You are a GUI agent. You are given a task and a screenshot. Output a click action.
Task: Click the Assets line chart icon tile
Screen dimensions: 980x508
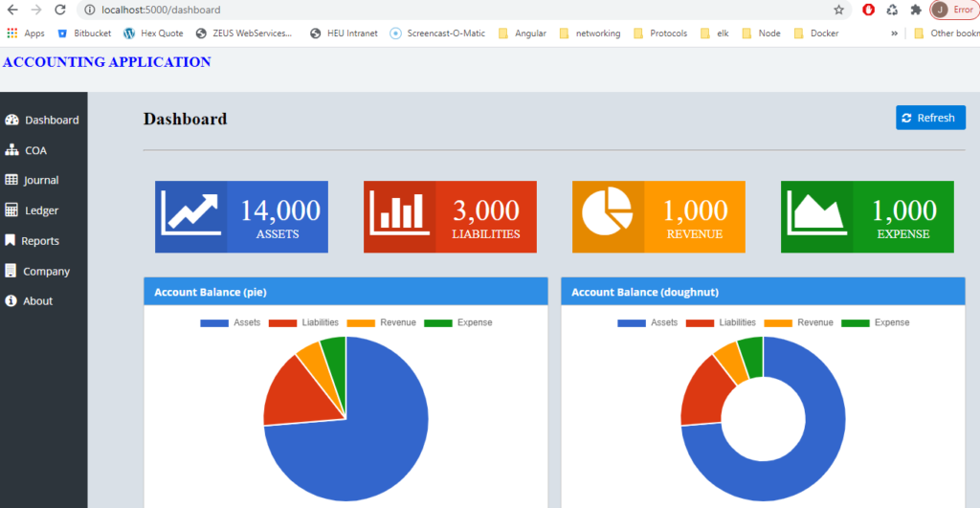(x=190, y=216)
